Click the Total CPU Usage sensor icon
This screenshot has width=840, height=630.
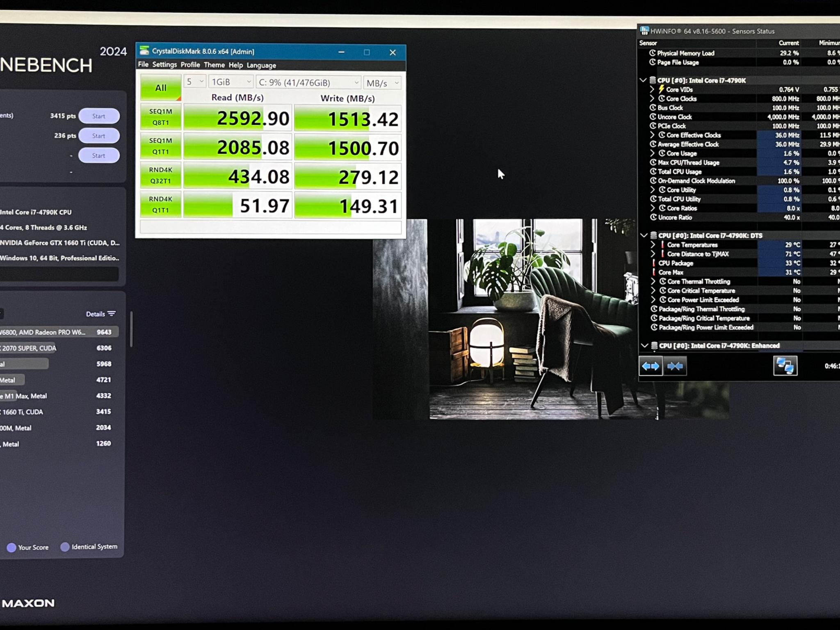point(653,171)
